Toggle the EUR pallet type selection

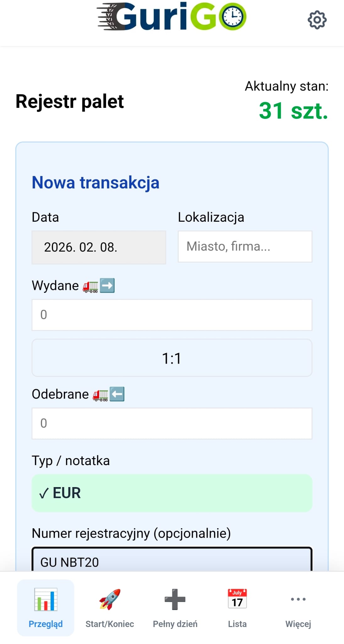click(x=172, y=493)
